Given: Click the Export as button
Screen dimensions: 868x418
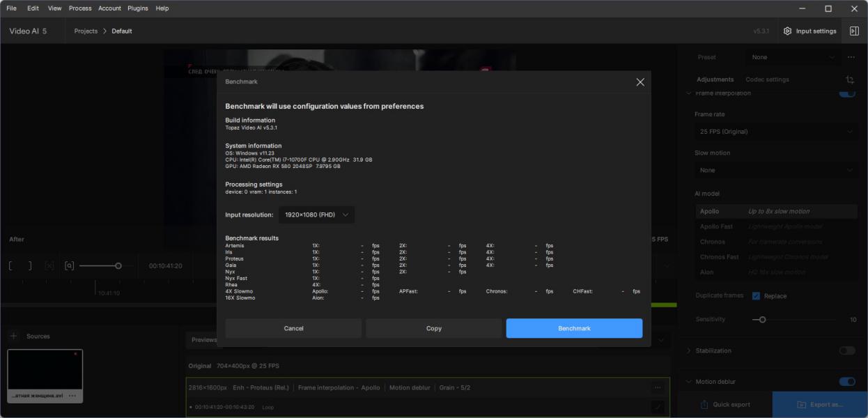Looking at the screenshot, I should point(820,404).
